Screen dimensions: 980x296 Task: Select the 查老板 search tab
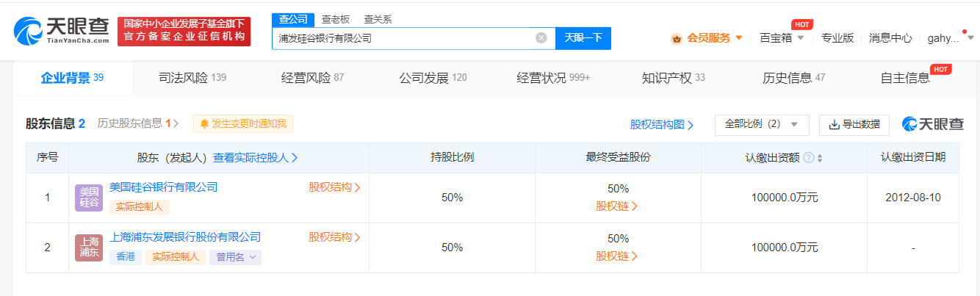(x=336, y=19)
